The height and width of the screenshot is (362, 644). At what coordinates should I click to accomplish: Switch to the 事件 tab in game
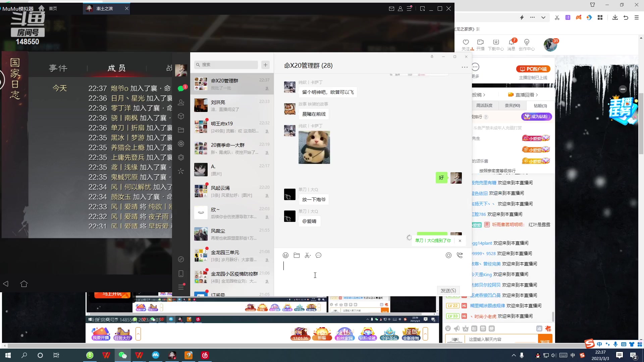pos(58,68)
